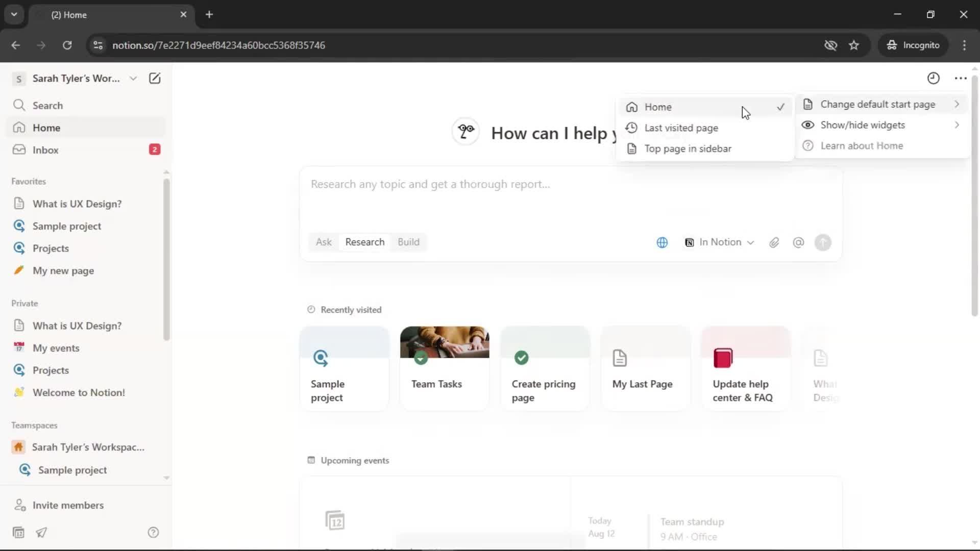
Task: Open the In Notion source dropdown
Action: (719, 243)
